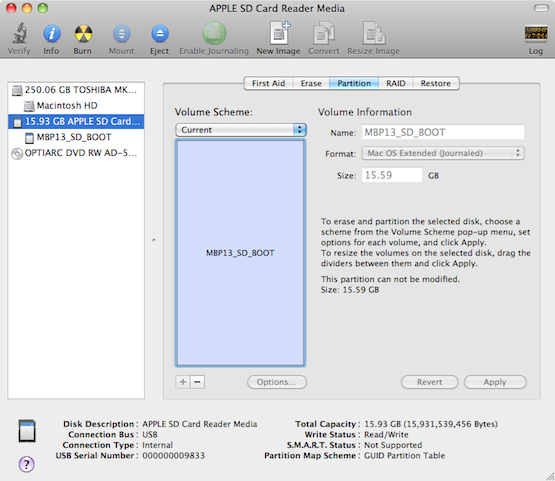Viewport: 555px width, 481px height.
Task: Switch to the First Aid tab
Action: coord(268,84)
